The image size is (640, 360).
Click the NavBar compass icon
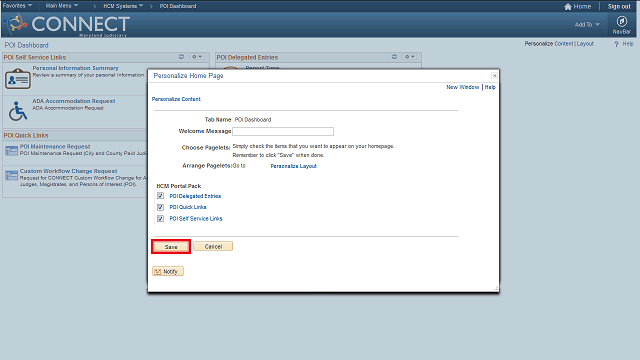[x=621, y=21]
